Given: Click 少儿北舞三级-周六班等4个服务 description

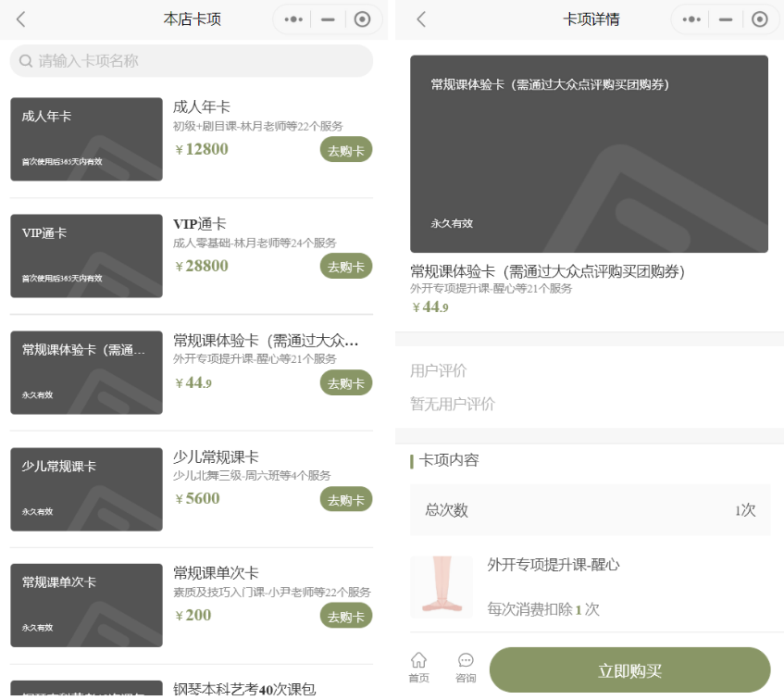Looking at the screenshot, I should pyautogui.click(x=252, y=476).
